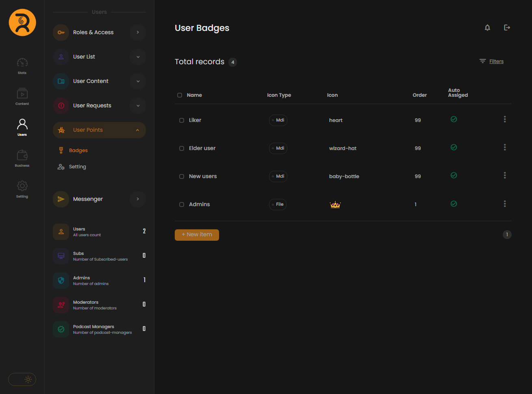
Task: Tick the Elder user checkbox
Action: coord(182,148)
